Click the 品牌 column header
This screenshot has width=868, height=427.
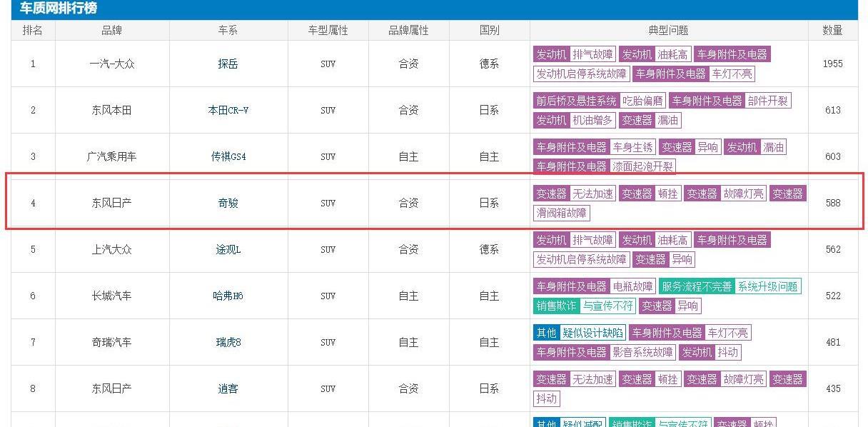112,30
